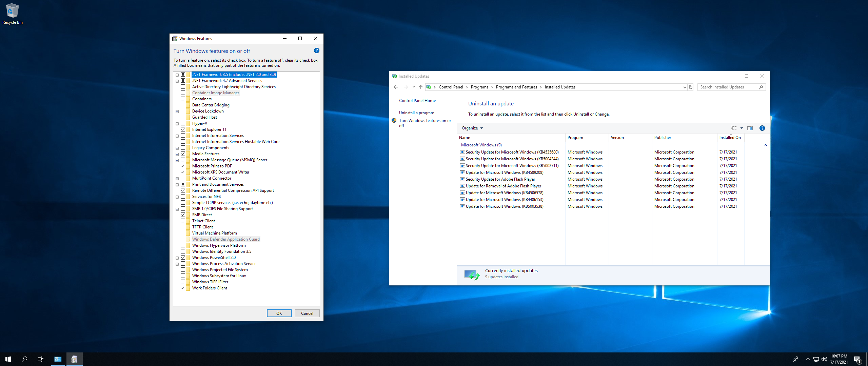This screenshot has width=868, height=366.
Task: Collapse the Microsoft Windows (9) group
Action: (766, 145)
